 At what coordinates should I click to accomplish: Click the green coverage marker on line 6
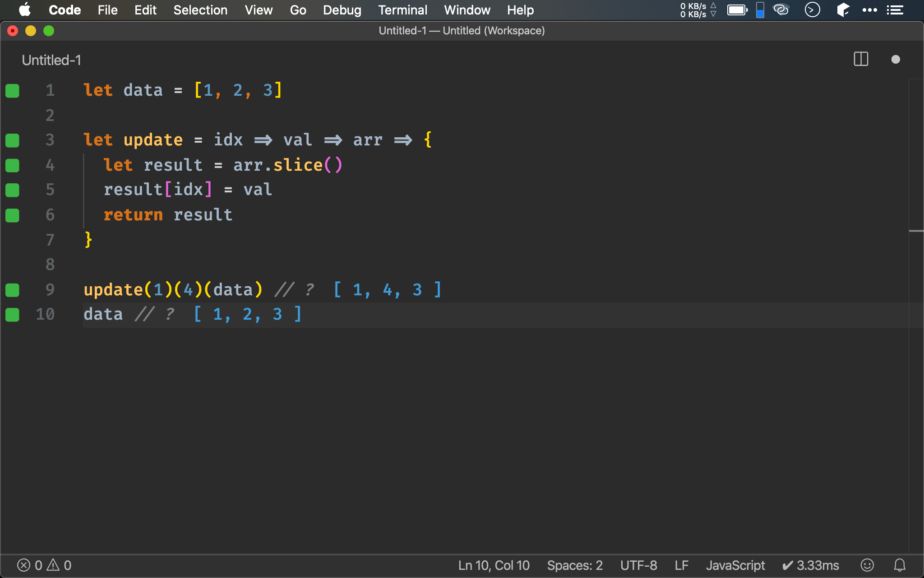tap(12, 215)
